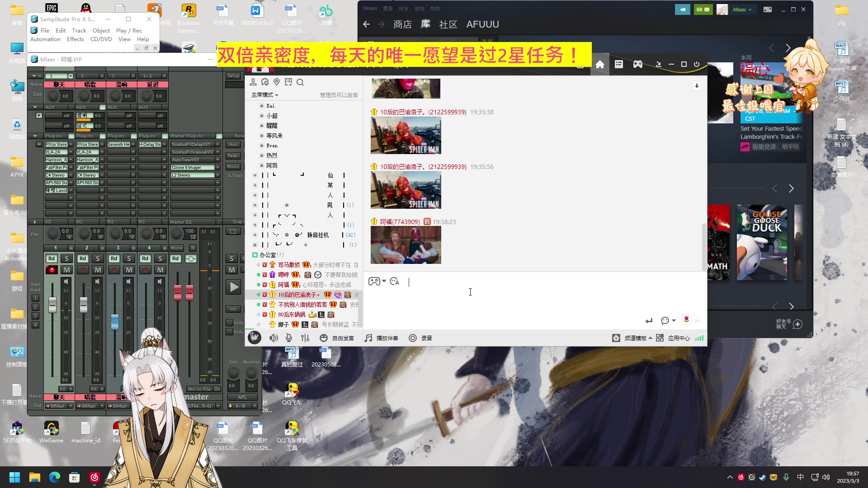868x488 pixels.
Task: Open the home icon in YY header
Action: tap(600, 65)
